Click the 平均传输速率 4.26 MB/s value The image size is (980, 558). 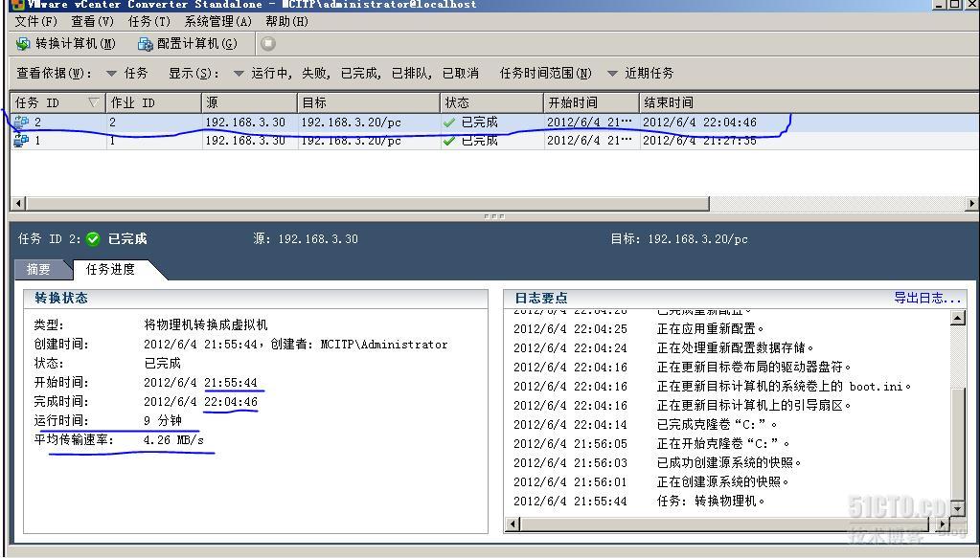[x=173, y=440]
